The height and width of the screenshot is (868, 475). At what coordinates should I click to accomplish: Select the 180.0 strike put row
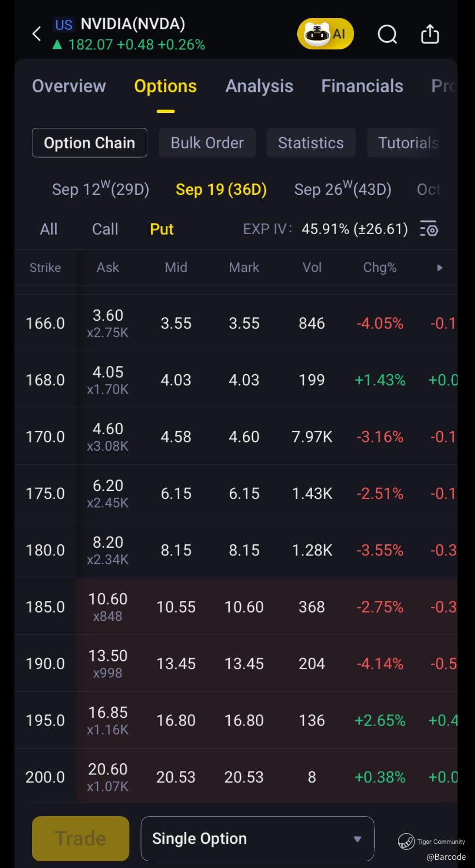pos(45,550)
